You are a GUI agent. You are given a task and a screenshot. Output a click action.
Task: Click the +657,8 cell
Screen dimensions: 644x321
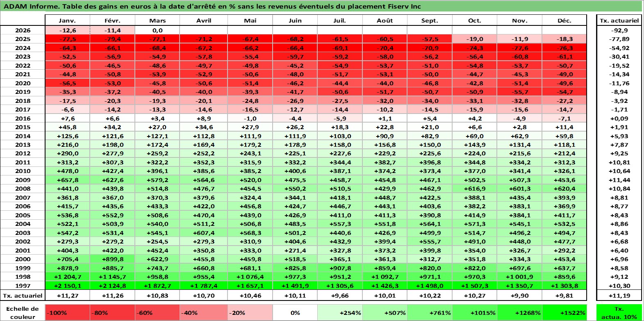click(x=67, y=180)
